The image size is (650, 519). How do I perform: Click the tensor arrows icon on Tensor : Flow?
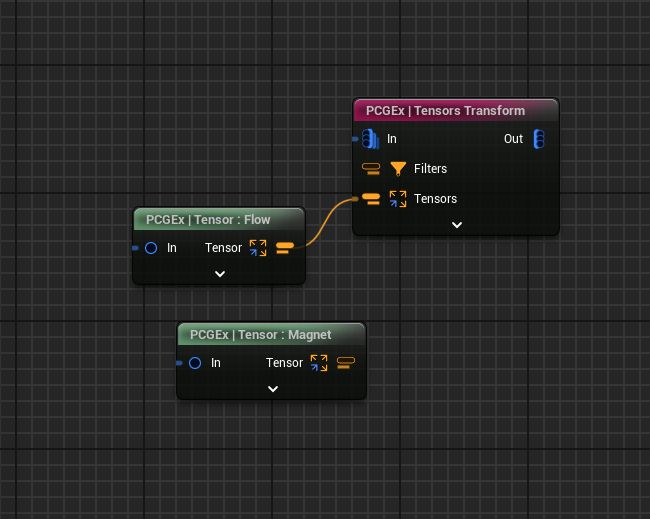tap(258, 248)
